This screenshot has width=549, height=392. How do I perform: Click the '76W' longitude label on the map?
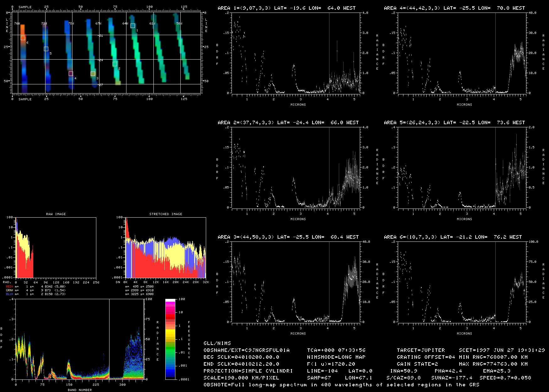[17, 24]
